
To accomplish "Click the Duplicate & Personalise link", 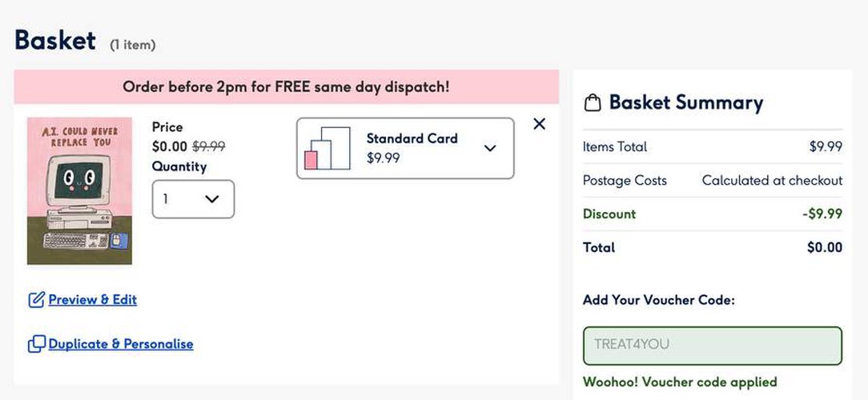I will coord(120,344).
